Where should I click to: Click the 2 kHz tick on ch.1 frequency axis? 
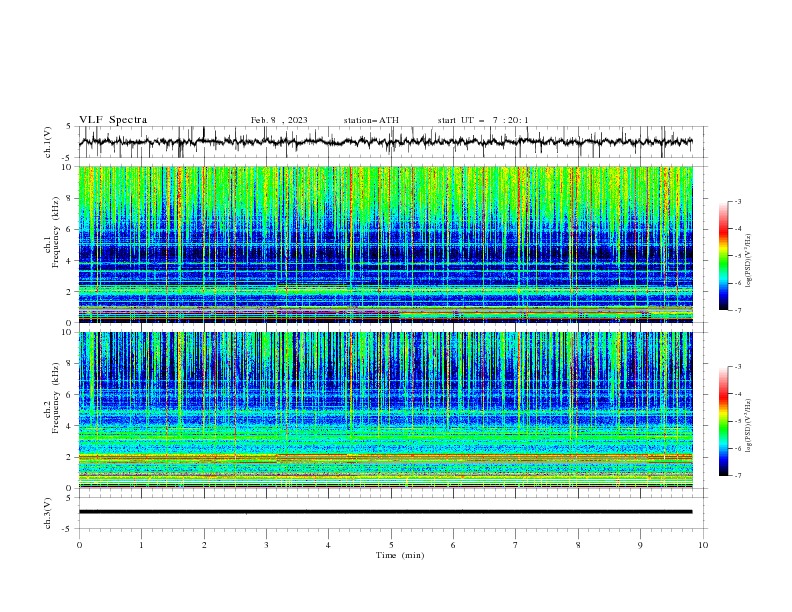70,292
